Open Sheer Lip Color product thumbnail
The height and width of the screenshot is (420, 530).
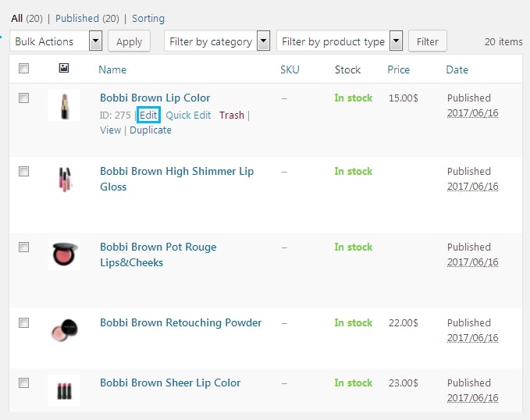(64, 390)
